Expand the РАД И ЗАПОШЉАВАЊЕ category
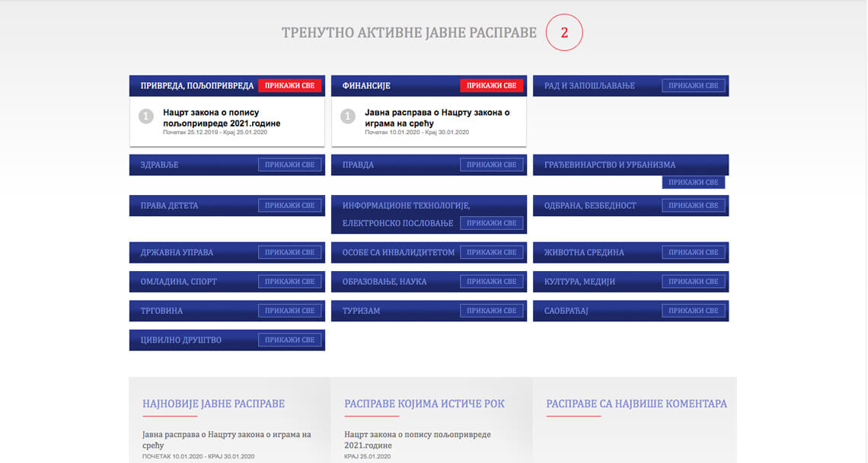Viewport: 868px width, 463px height. click(x=693, y=86)
